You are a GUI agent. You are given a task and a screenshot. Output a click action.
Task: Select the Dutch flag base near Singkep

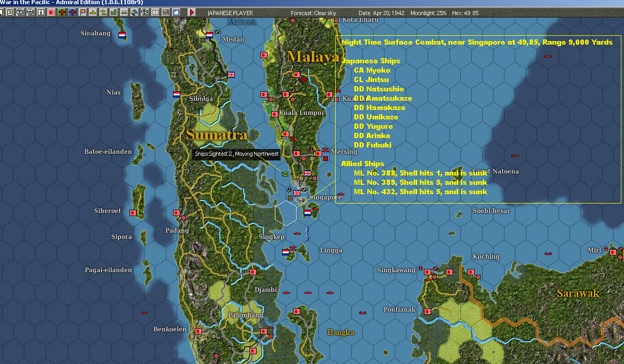click(x=285, y=252)
